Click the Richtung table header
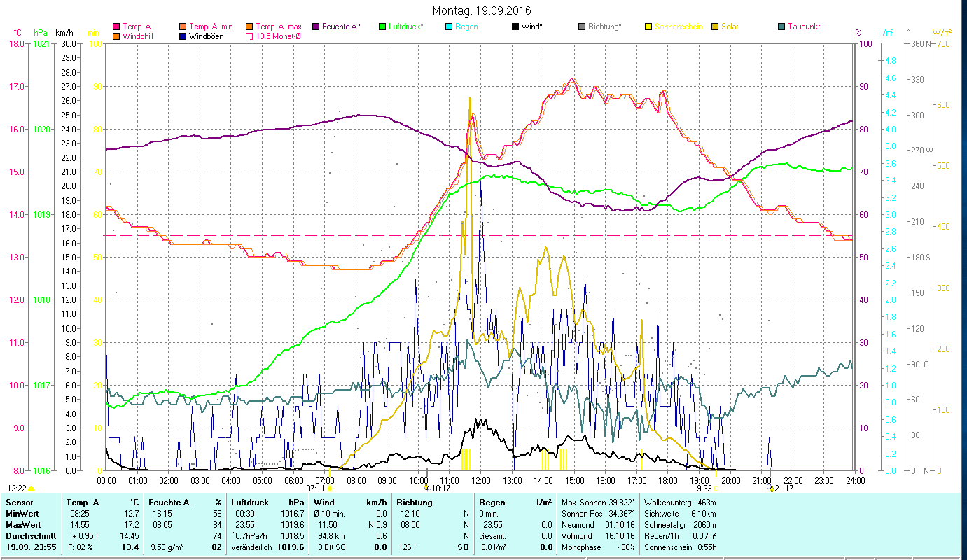The width and height of the screenshot is (967, 560). pos(415,502)
